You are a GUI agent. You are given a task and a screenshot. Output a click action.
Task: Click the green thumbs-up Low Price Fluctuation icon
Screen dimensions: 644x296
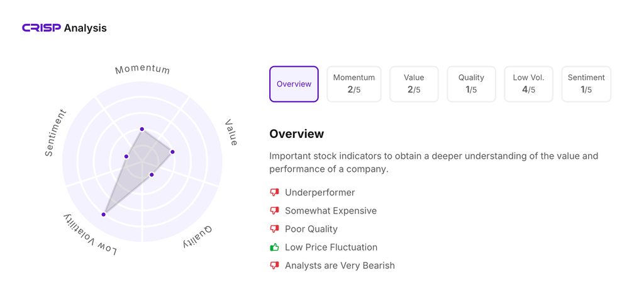click(x=274, y=247)
